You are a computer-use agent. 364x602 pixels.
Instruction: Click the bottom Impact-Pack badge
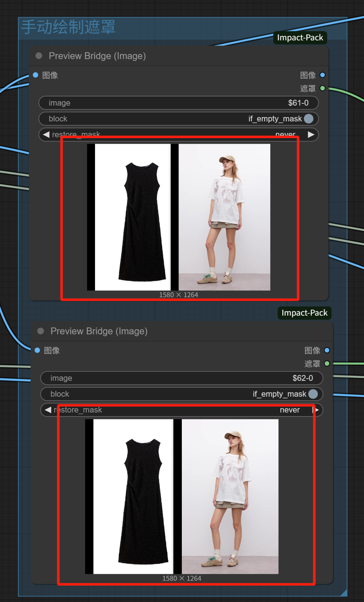(304, 313)
